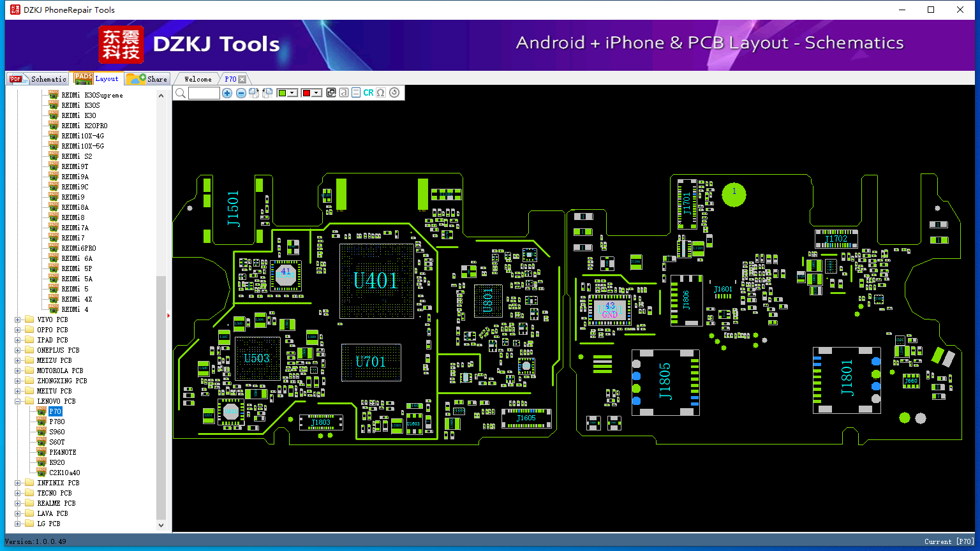The image size is (980, 551).
Task: Click the toolbar search input field
Action: click(204, 93)
